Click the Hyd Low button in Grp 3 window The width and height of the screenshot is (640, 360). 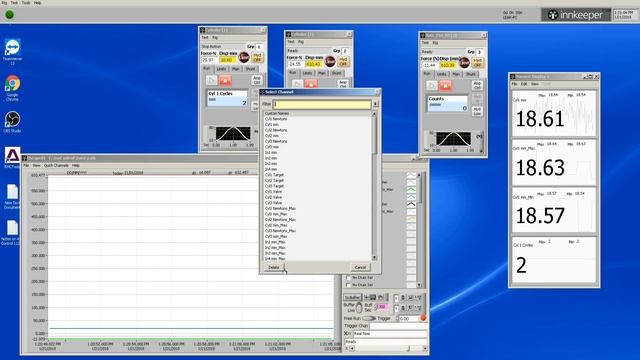477,111
